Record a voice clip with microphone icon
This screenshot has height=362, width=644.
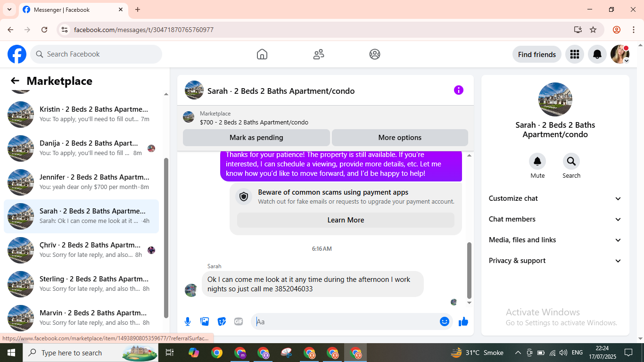pyautogui.click(x=188, y=321)
